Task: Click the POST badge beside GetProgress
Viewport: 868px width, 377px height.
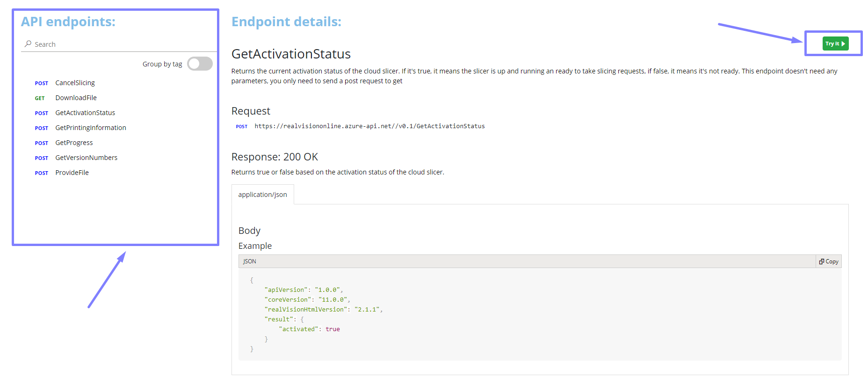Action: (x=42, y=143)
